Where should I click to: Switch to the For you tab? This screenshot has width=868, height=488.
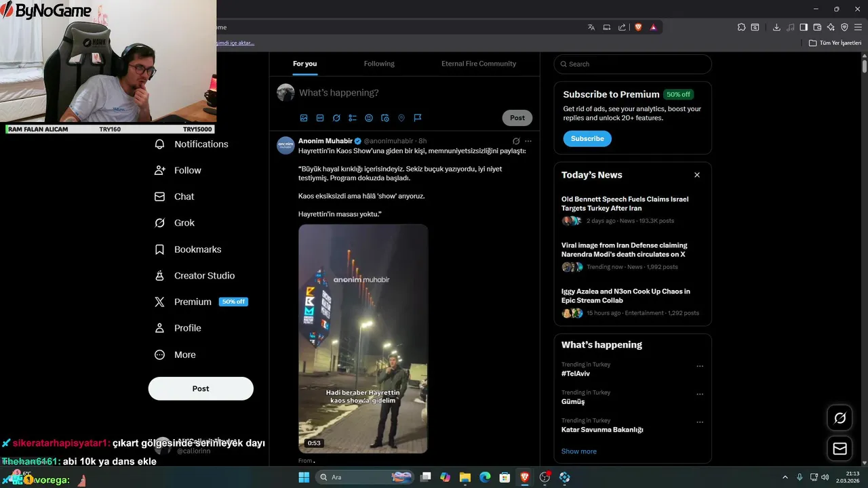(305, 64)
